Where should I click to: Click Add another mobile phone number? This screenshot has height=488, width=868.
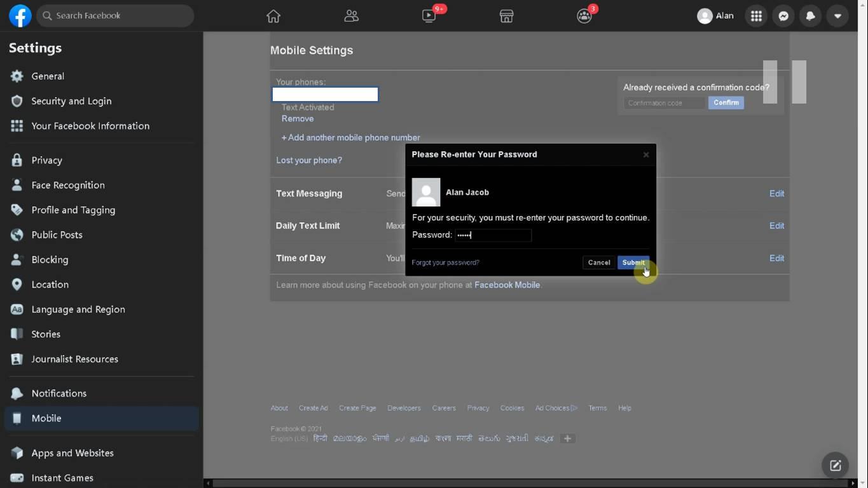[x=351, y=137]
